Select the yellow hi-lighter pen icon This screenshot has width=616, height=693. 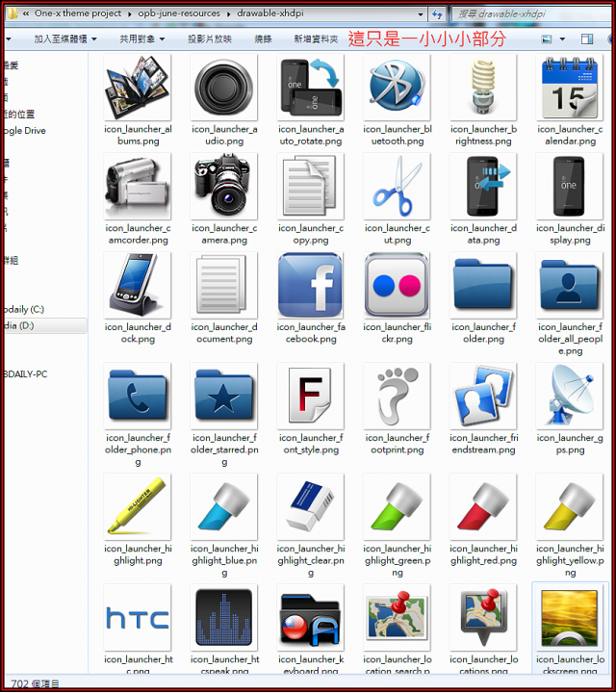click(x=138, y=507)
